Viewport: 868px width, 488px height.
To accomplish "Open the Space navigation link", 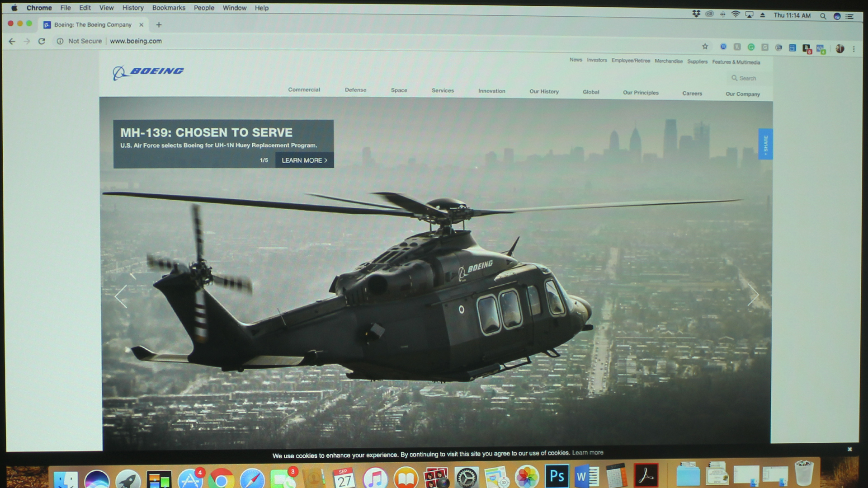I will click(x=399, y=90).
